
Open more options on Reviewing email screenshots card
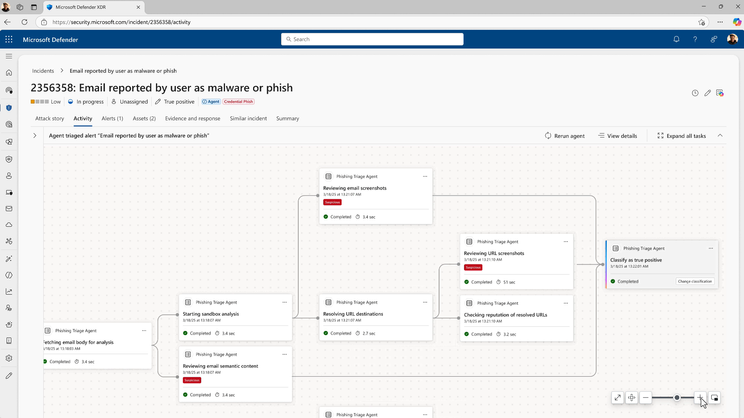(425, 176)
